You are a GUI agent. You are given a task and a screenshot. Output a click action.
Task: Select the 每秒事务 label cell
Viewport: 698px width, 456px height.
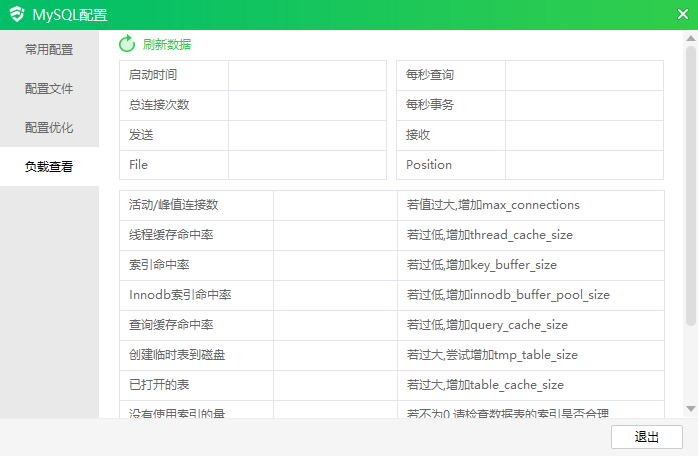pos(451,105)
